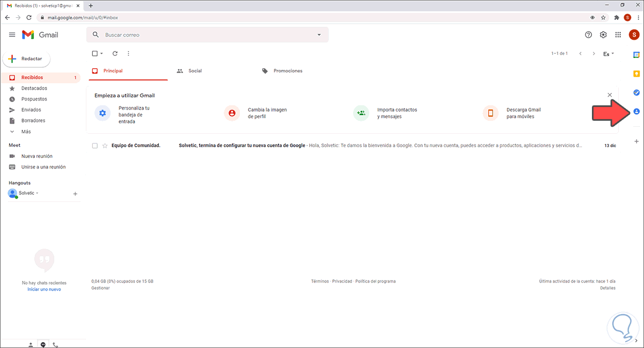Viewport: 644px width, 348px height.
Task: Open the select dropdown arrow beside checkbox
Action: (x=101, y=54)
